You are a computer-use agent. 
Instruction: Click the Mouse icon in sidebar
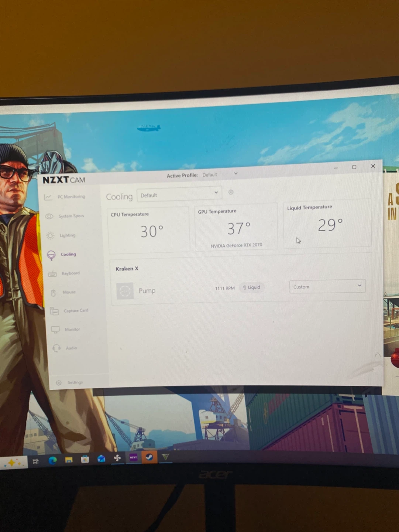(53, 293)
